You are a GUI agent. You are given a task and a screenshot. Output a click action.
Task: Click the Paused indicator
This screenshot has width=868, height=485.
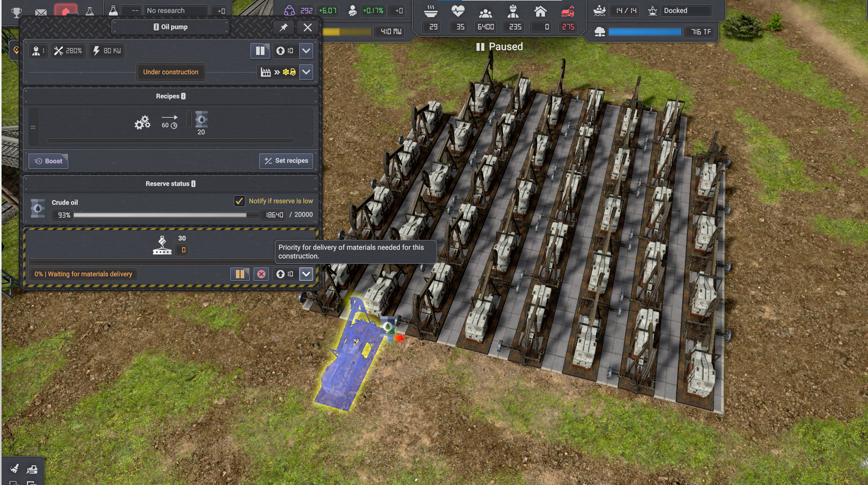[499, 47]
